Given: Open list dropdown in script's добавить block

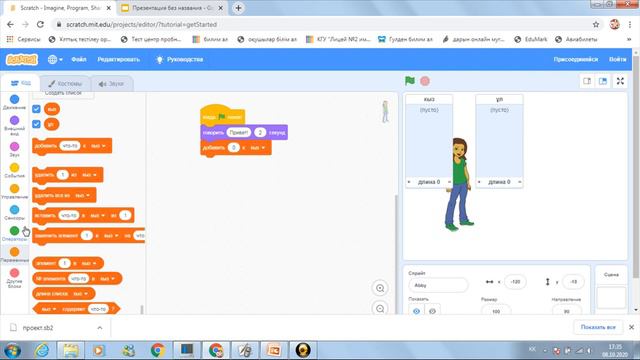Looking at the screenshot, I should tap(258, 148).
